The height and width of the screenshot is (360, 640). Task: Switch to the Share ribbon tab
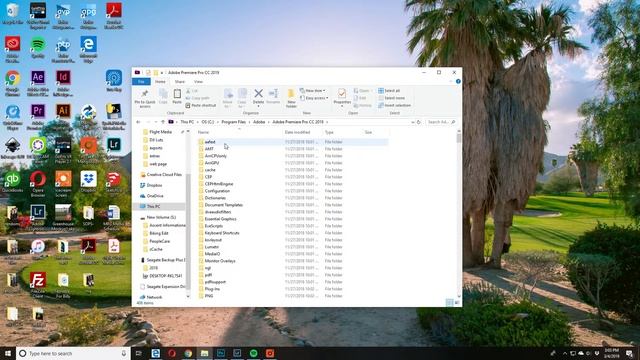click(180, 82)
